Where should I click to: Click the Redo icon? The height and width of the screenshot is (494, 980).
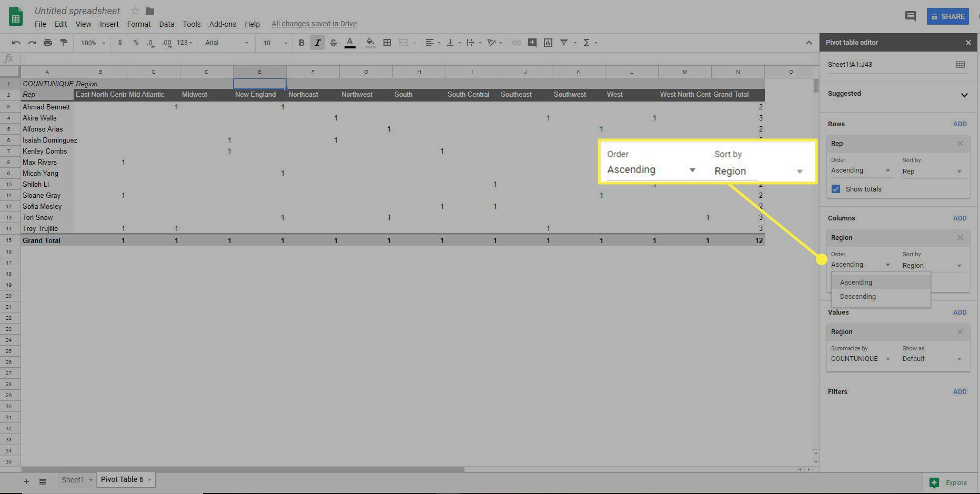click(x=32, y=43)
